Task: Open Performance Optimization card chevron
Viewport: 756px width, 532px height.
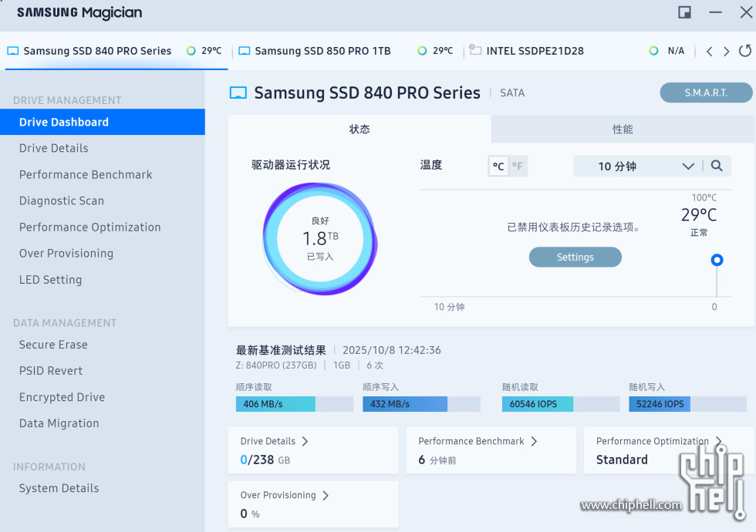Action: coord(718,441)
